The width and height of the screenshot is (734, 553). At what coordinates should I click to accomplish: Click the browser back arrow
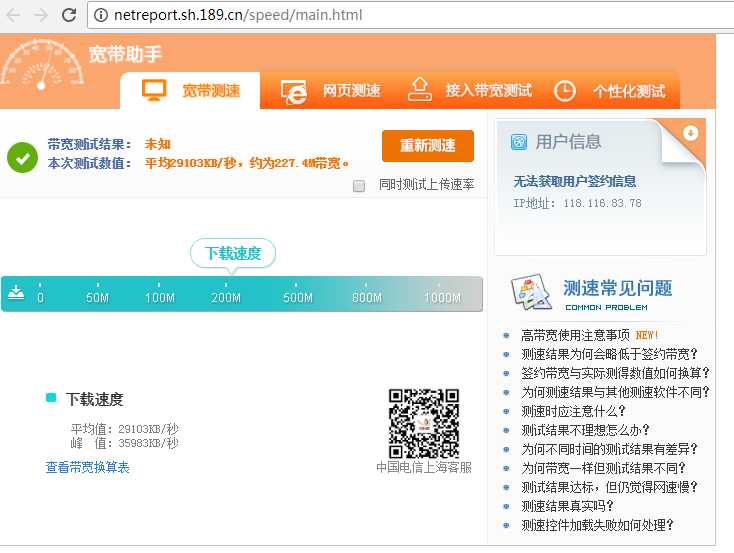[x=13, y=15]
